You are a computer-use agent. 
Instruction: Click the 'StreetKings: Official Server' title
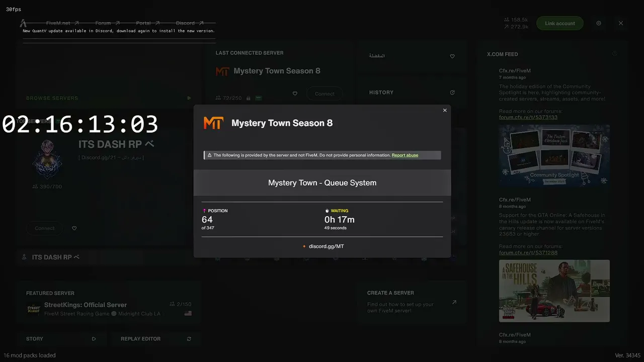(86, 305)
